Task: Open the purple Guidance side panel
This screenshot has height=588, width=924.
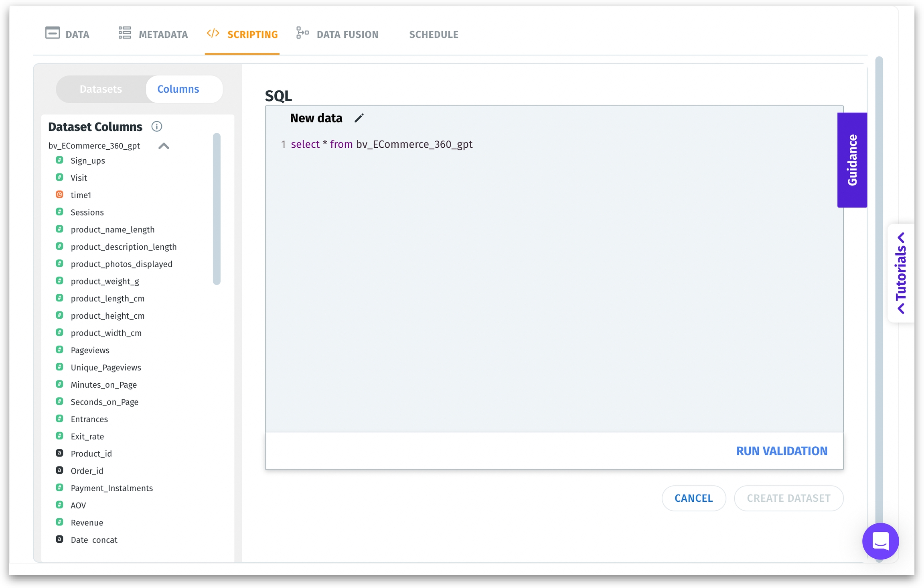Action: tap(852, 160)
